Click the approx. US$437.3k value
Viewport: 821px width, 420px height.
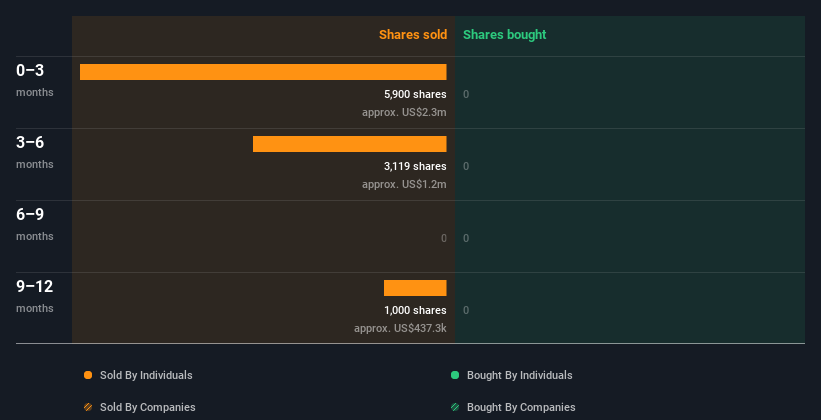click(400, 328)
